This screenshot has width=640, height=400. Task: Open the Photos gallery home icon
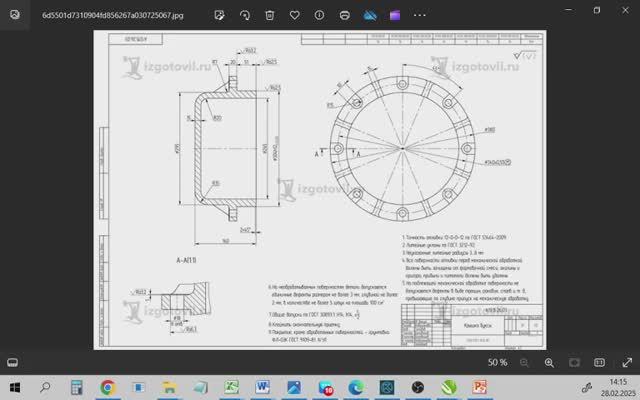pos(15,15)
